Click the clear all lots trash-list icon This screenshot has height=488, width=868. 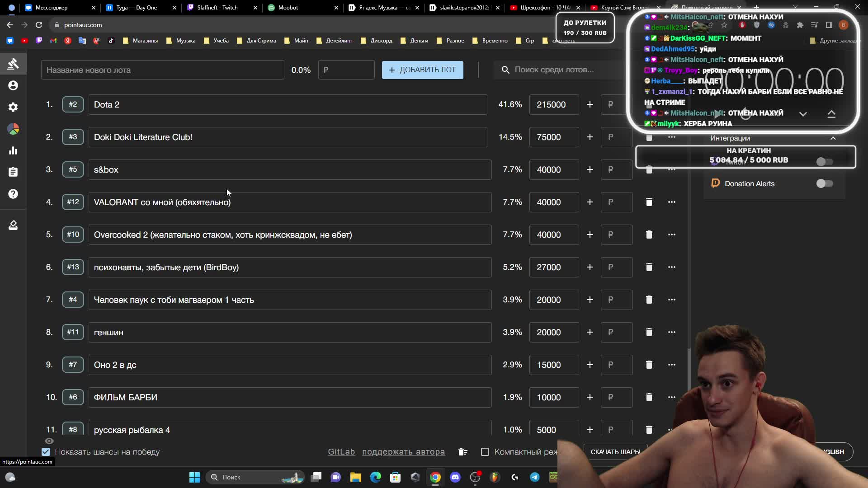(462, 452)
